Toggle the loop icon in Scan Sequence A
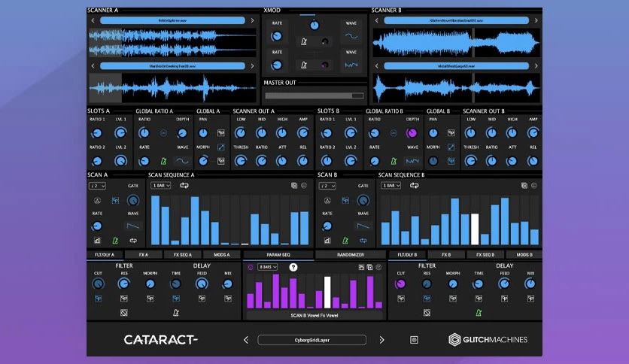 coord(184,186)
